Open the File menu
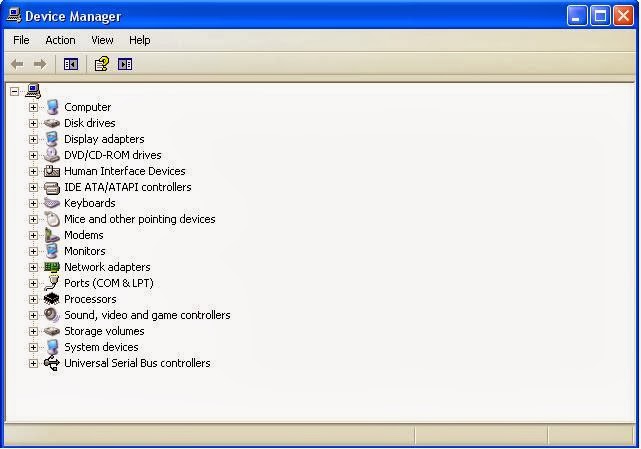The width and height of the screenshot is (641, 449). tap(21, 40)
